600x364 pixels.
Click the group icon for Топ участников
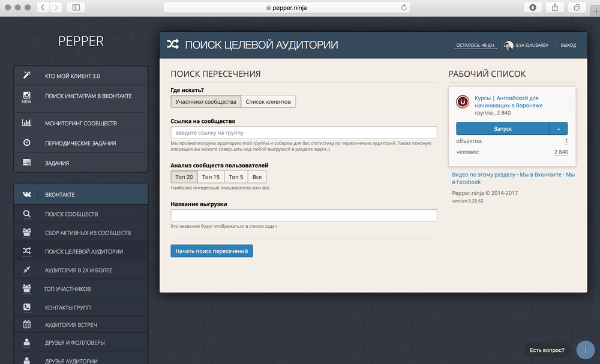[x=27, y=288]
